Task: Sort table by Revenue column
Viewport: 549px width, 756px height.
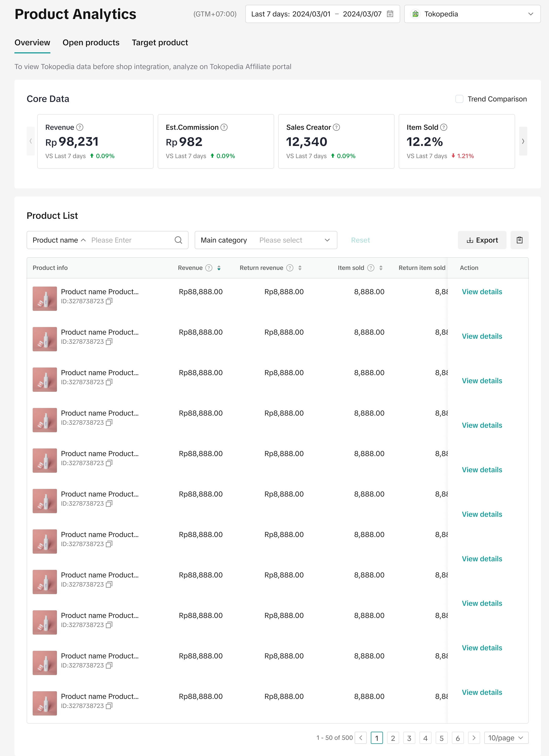Action: [219, 268]
